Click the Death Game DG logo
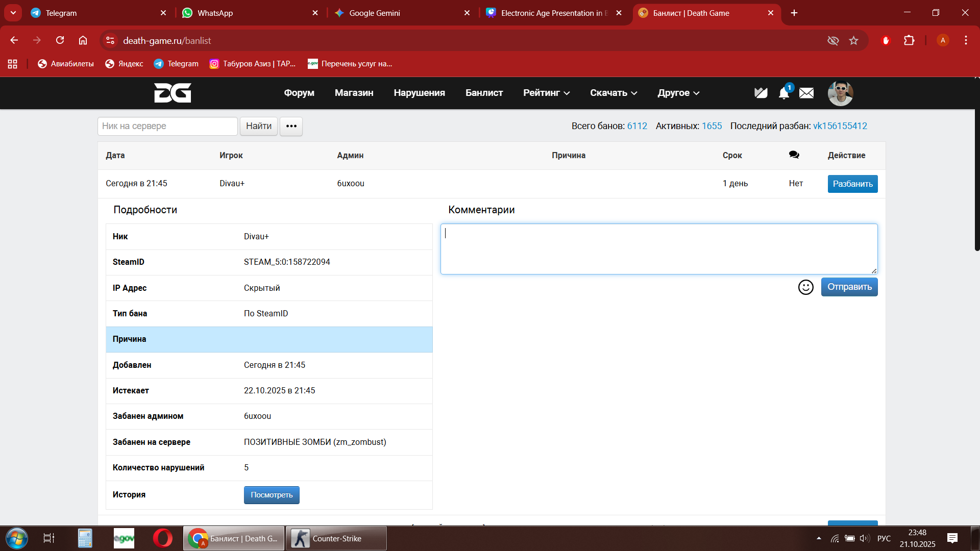The image size is (980, 551). click(x=173, y=93)
